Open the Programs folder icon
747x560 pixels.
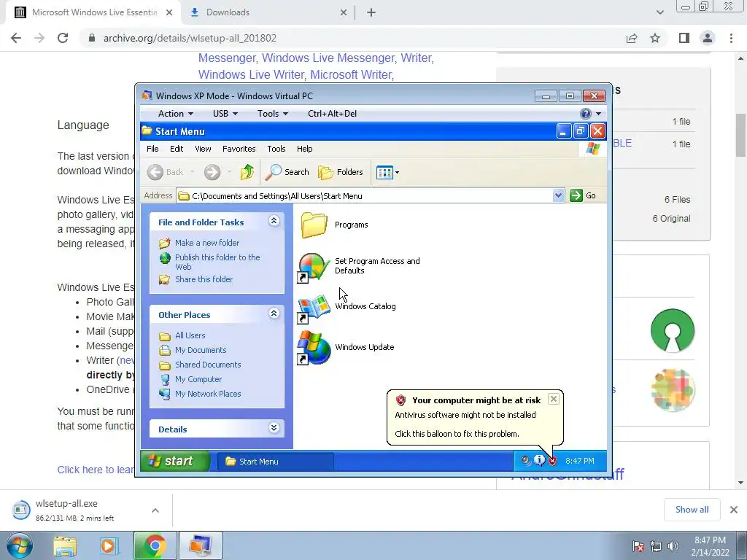coord(314,225)
